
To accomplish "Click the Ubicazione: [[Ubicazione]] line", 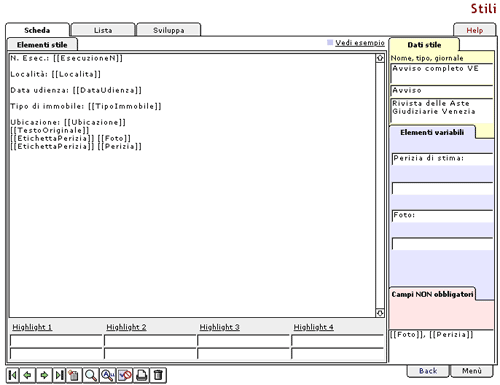I will (x=68, y=122).
